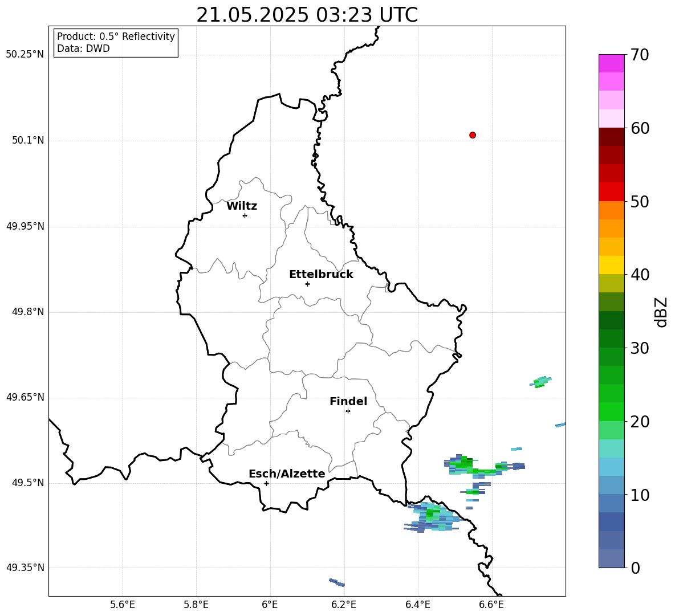Click the 20 value on colorbar
Viewport: 675px width, 616px height.
point(640,422)
